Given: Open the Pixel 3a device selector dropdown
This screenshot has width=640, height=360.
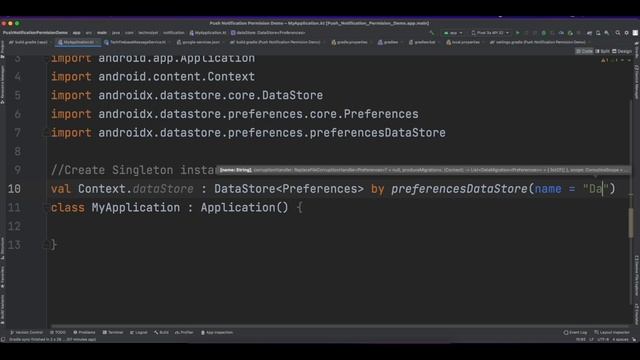Looking at the screenshot, I should (x=490, y=33).
